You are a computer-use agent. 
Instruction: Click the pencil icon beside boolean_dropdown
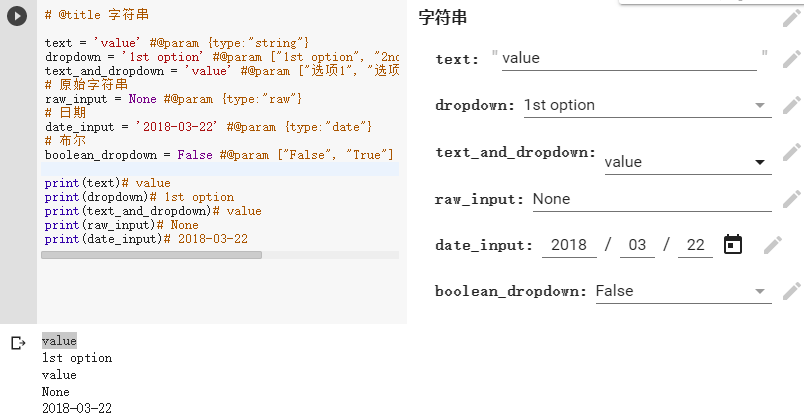[x=792, y=291]
